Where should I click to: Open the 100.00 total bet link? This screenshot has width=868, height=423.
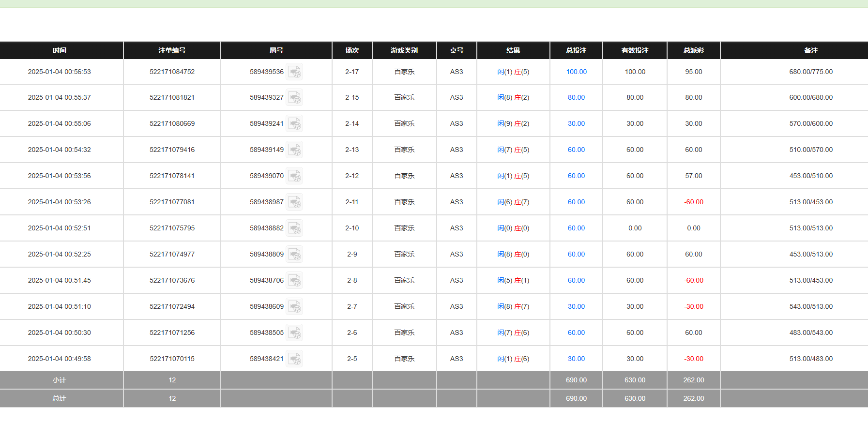(576, 72)
